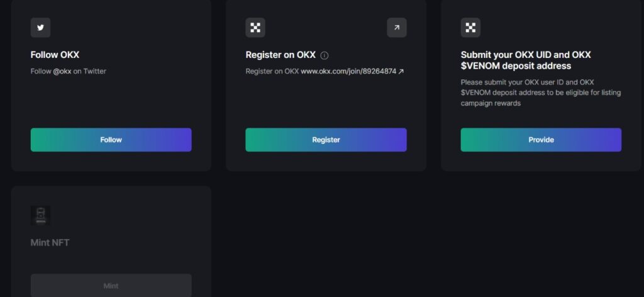Click the NFT thumbnail on Mint NFT card
The height and width of the screenshot is (297, 644).
click(x=41, y=215)
